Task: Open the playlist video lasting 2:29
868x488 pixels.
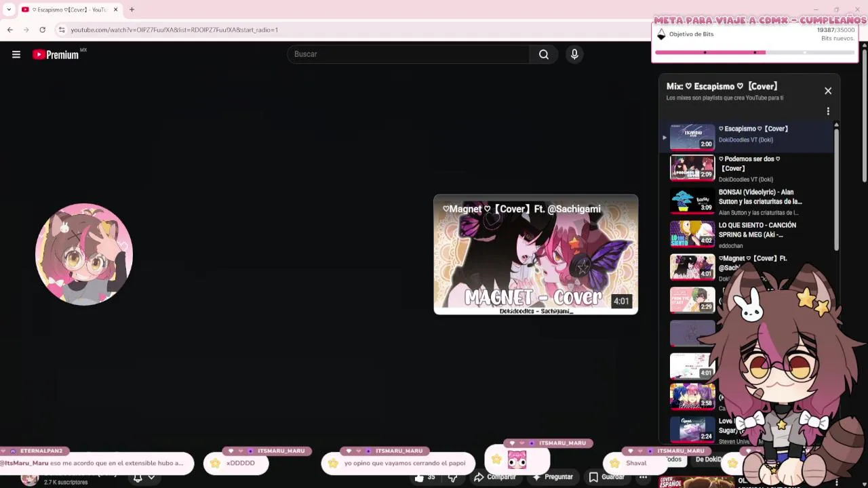Action: tap(692, 300)
